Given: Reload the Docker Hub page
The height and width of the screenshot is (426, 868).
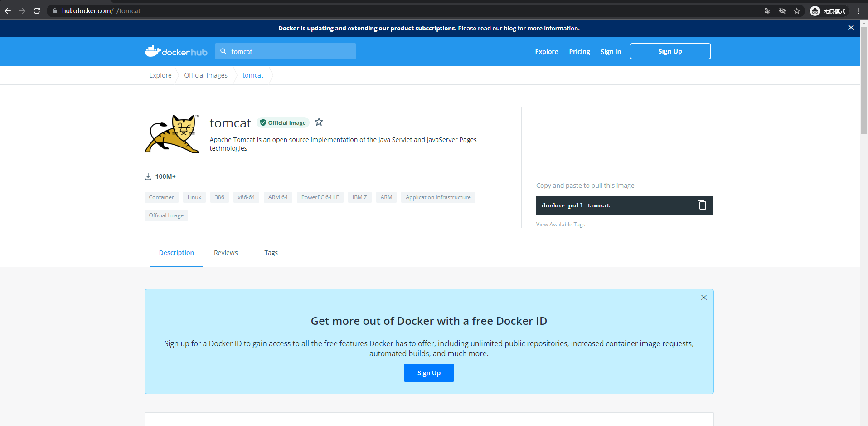Looking at the screenshot, I should (37, 11).
